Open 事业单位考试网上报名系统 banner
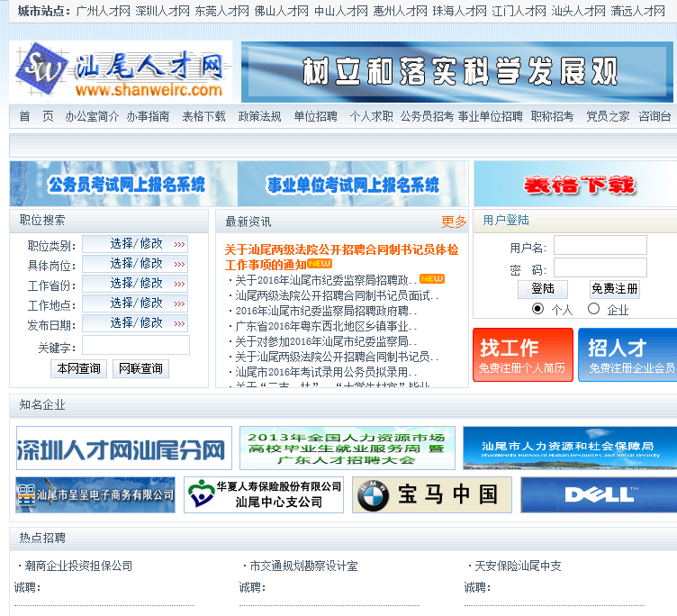The image size is (677, 616). pyautogui.click(x=352, y=184)
